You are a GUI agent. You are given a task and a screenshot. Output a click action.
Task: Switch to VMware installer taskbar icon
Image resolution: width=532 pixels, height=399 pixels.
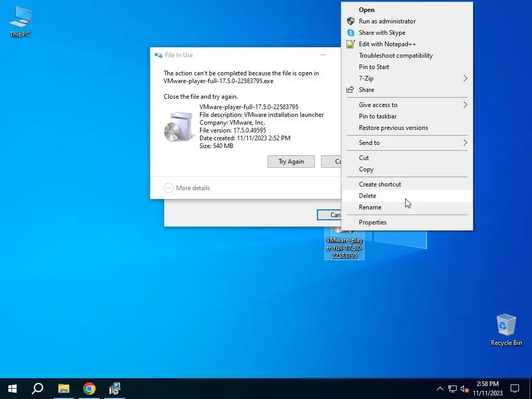(x=115, y=389)
